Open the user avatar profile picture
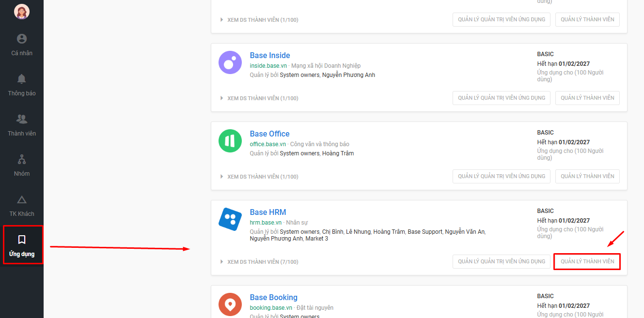644x318 pixels. (22, 12)
